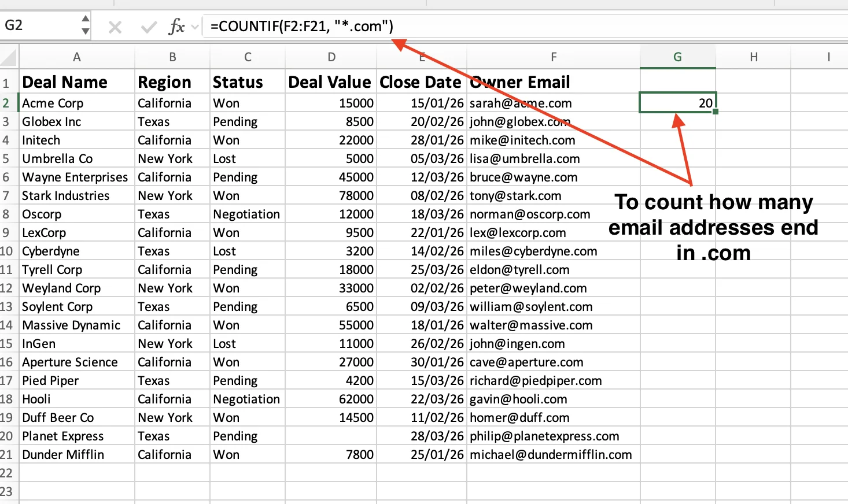Select the Stark Industries cell
This screenshot has height=504, width=848.
pos(77,195)
